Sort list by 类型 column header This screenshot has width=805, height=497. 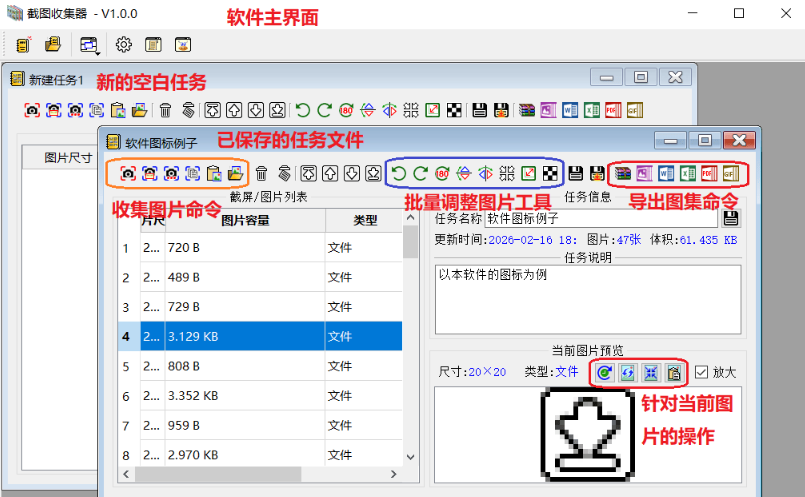(x=365, y=221)
